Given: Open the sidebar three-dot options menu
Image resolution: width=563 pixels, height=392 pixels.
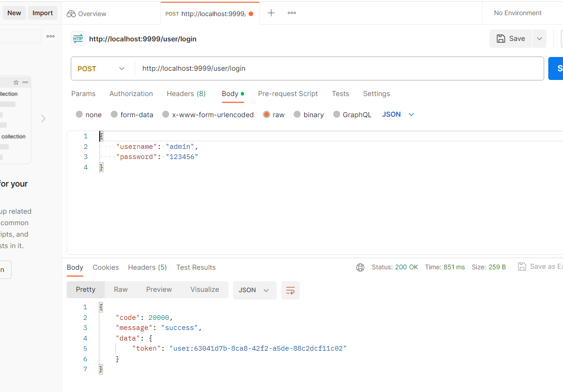Looking at the screenshot, I should (51, 36).
